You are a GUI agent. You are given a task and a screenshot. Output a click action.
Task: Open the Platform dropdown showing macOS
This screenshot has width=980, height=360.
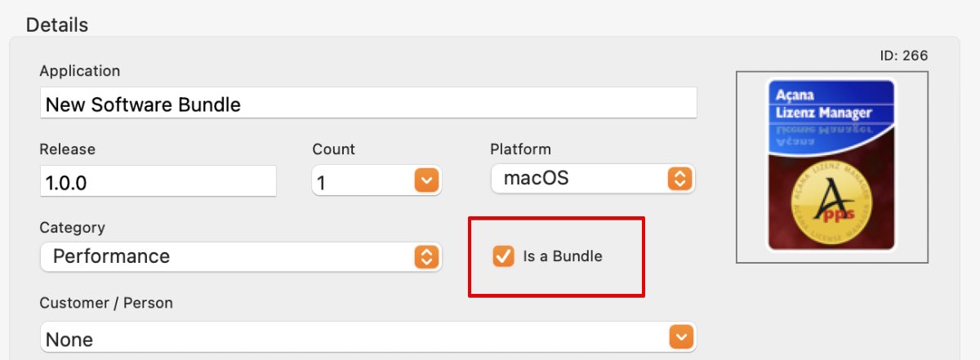[593, 179]
